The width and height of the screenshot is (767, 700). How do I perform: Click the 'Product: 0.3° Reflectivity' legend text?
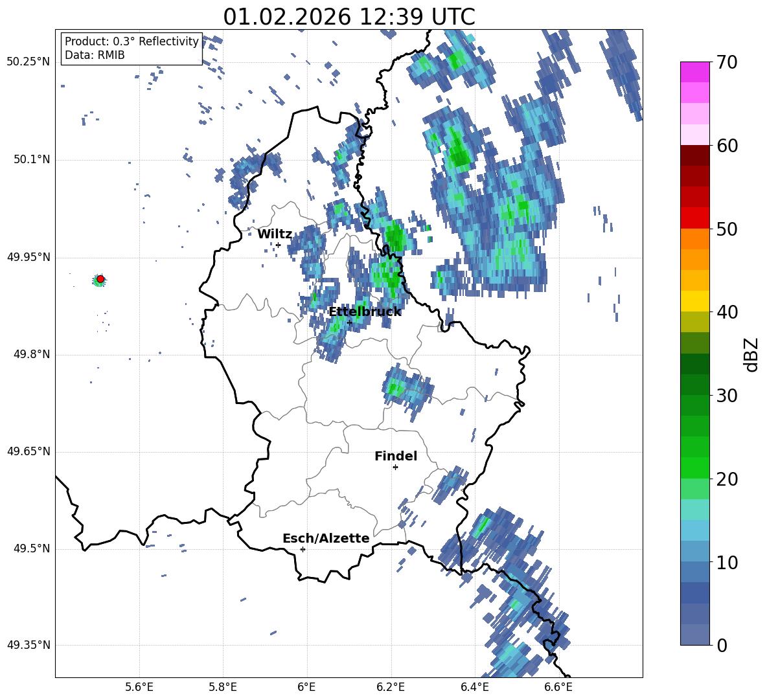[132, 41]
